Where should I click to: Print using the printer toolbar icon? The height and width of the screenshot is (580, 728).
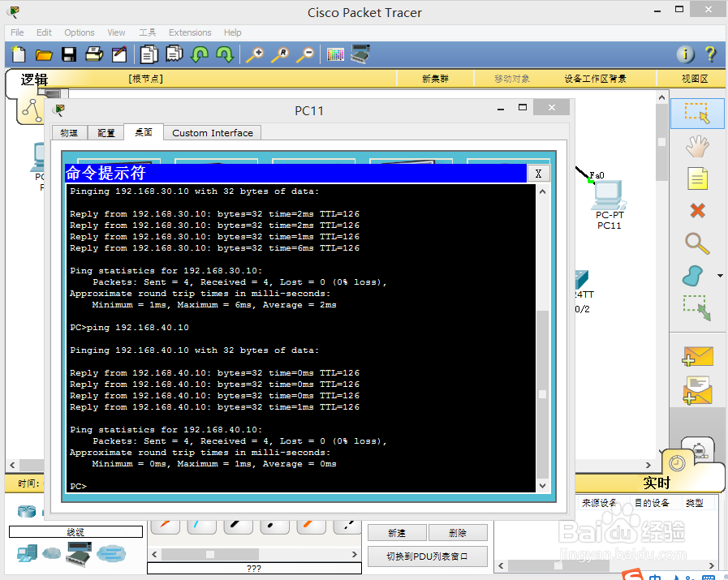point(94,54)
